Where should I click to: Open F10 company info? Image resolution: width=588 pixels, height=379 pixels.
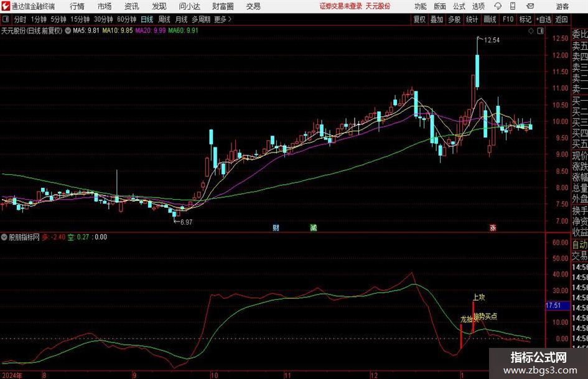508,19
